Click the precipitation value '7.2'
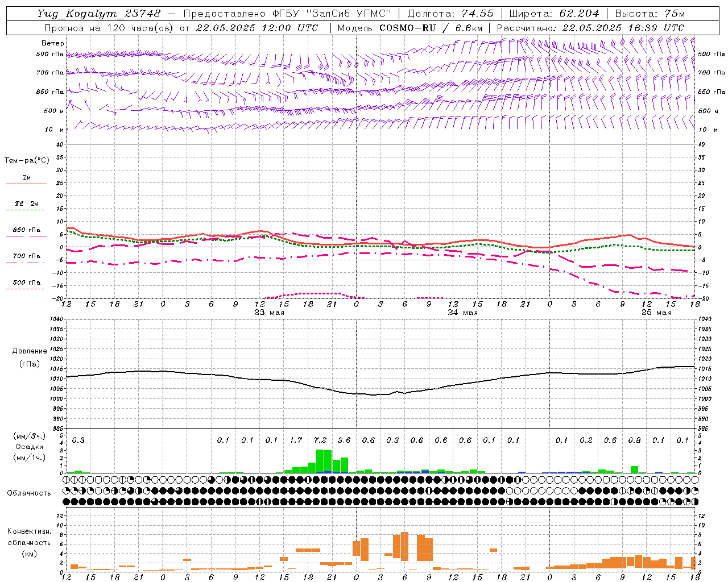The image size is (728, 582). tap(320, 440)
